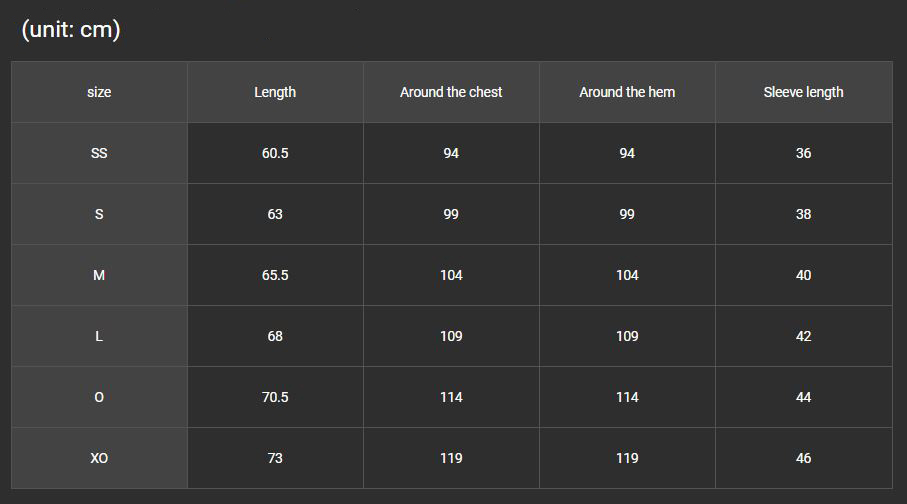Select the 70.5 length cell

[x=275, y=397]
